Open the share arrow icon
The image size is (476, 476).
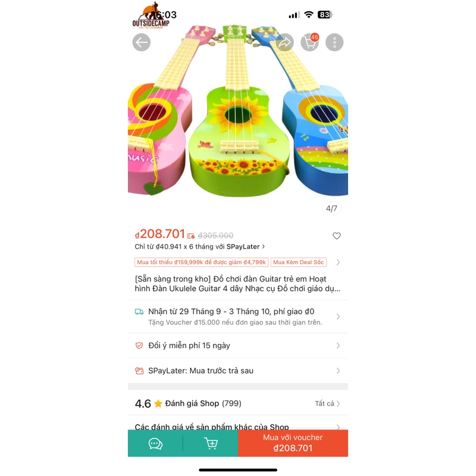pyautogui.click(x=285, y=42)
